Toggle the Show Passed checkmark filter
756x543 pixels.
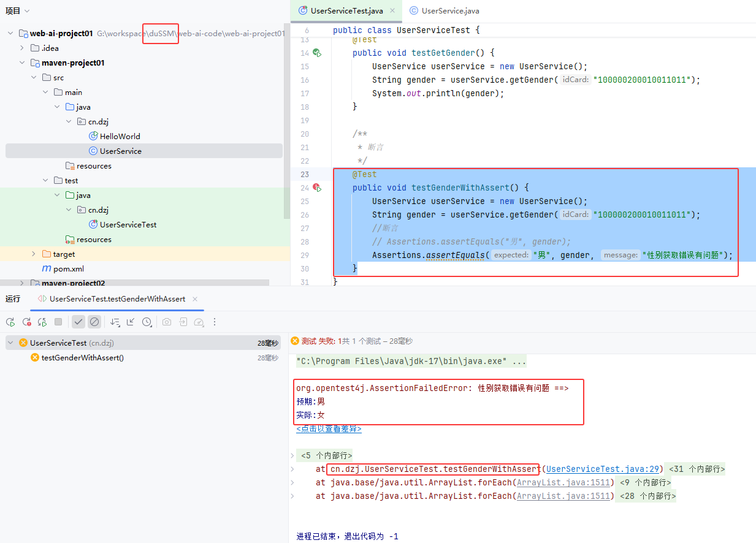tap(78, 322)
